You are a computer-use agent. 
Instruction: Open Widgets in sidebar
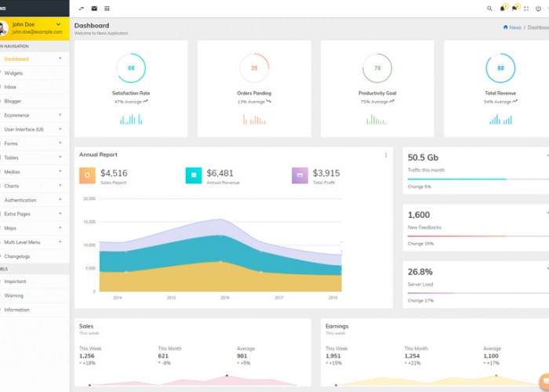tap(13, 73)
